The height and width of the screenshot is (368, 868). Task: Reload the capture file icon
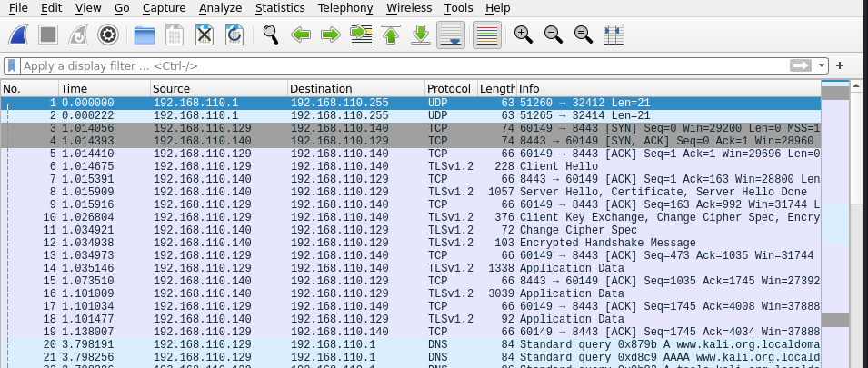(234, 35)
